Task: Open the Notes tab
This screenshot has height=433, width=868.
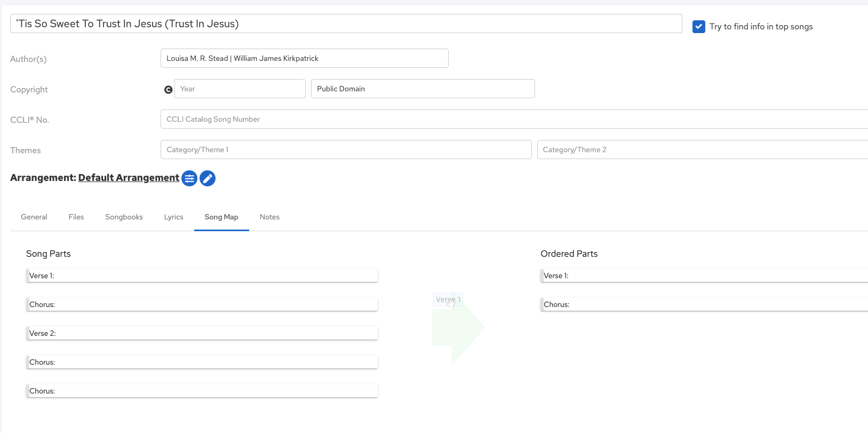Action: [x=269, y=217]
